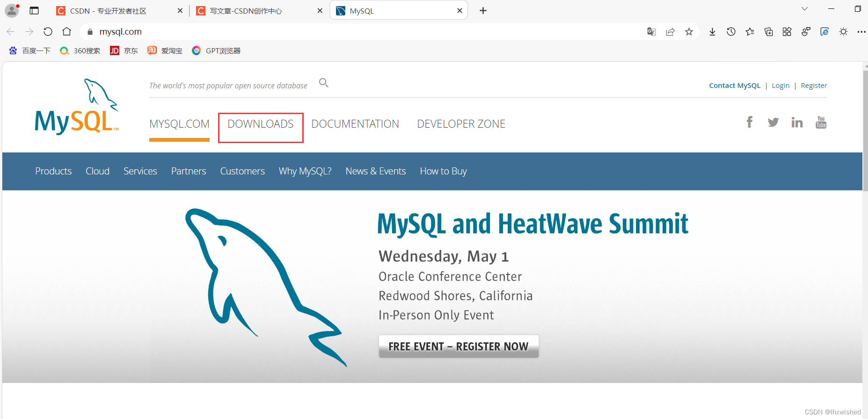This screenshot has width=868, height=419.
Task: Open the DOCUMENTATION navigation tab
Action: coord(355,124)
